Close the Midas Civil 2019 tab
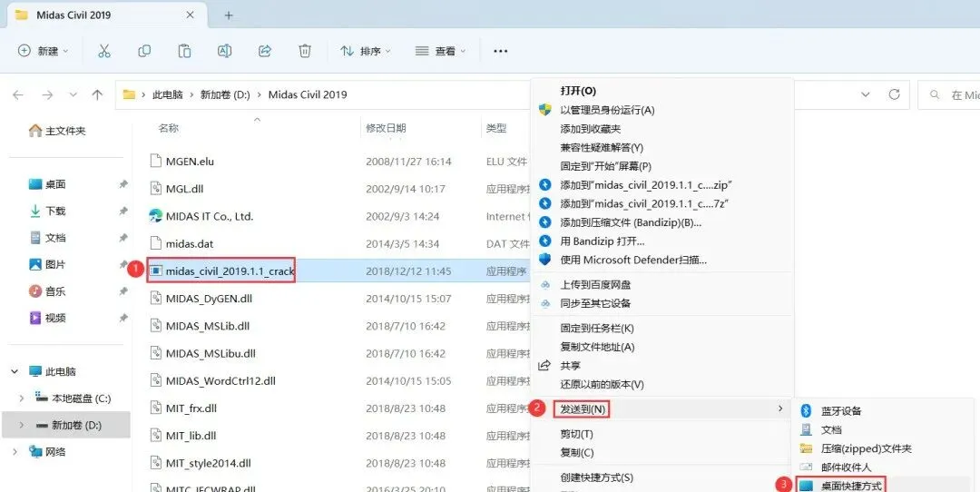 pyautogui.click(x=190, y=15)
